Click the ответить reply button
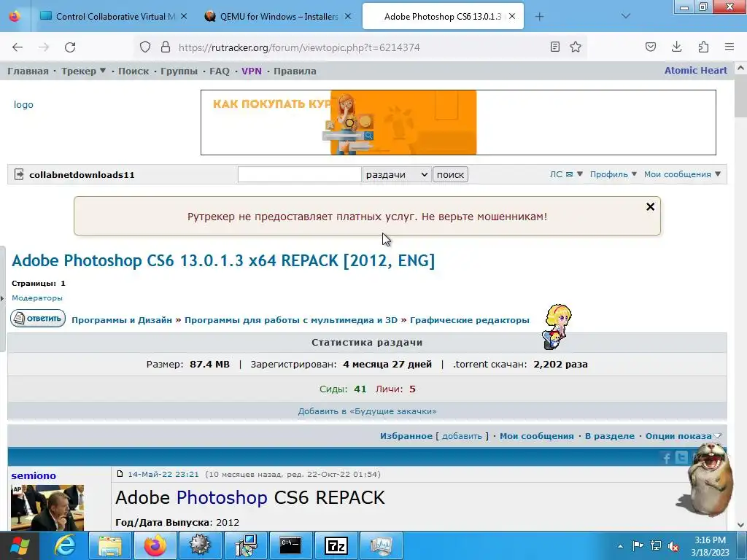The image size is (747, 560). pos(38,318)
